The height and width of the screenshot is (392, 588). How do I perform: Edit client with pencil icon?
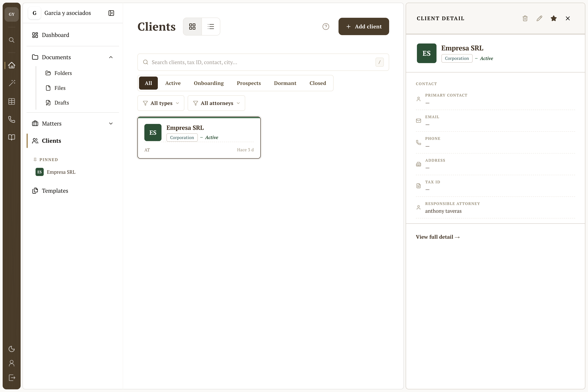(x=539, y=18)
